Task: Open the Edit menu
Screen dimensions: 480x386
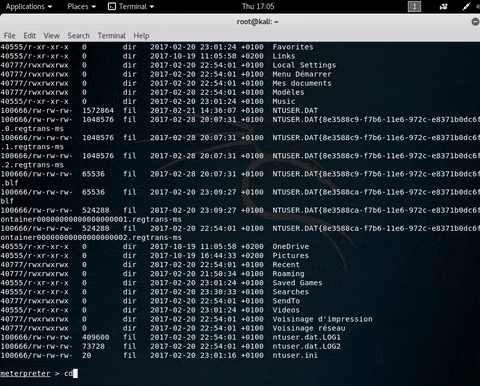Action: (x=29, y=36)
